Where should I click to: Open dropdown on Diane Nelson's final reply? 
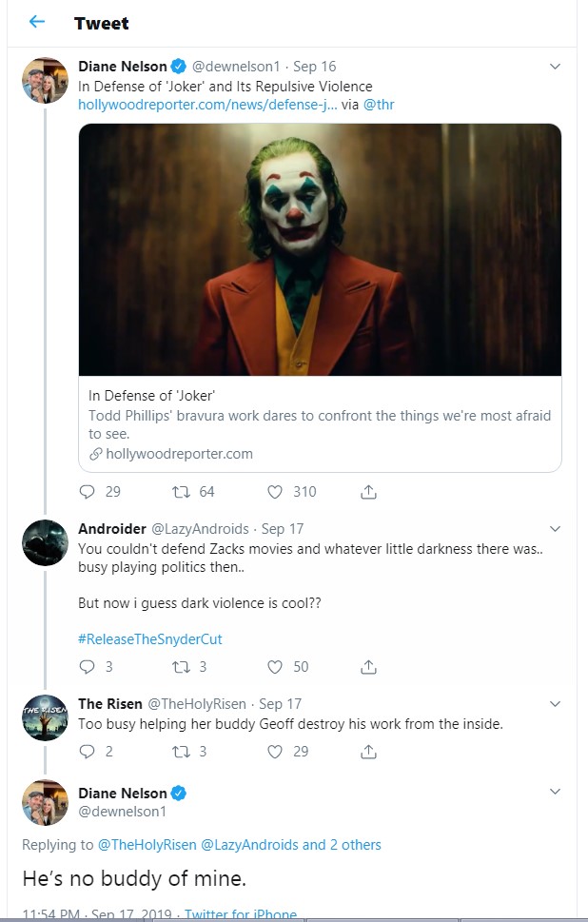(x=555, y=792)
